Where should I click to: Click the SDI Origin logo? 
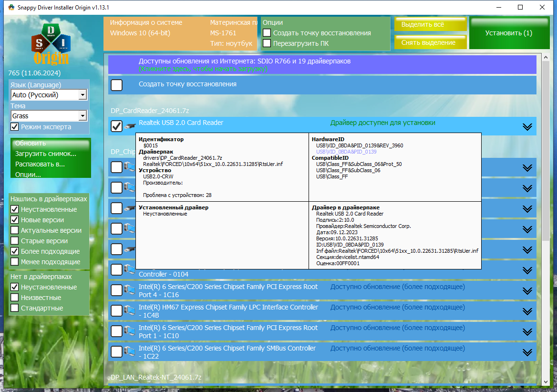51,44
